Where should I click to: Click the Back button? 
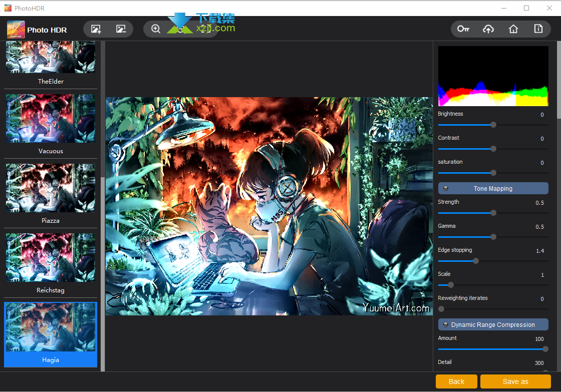[x=456, y=381]
